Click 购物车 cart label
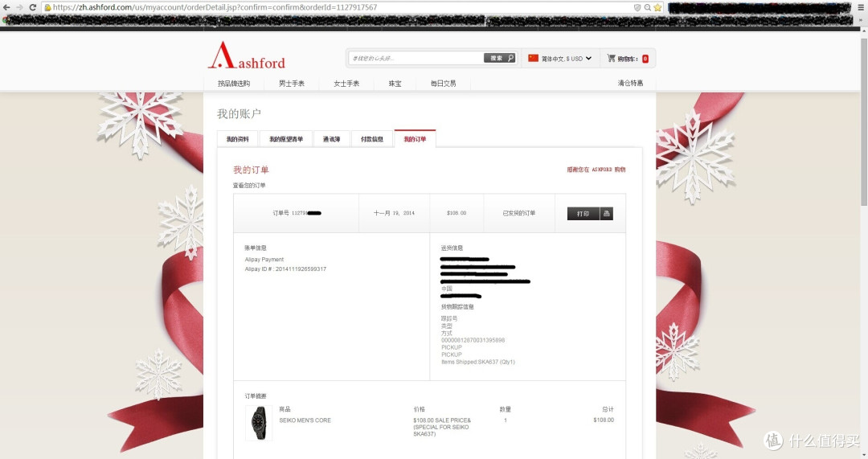 627,59
